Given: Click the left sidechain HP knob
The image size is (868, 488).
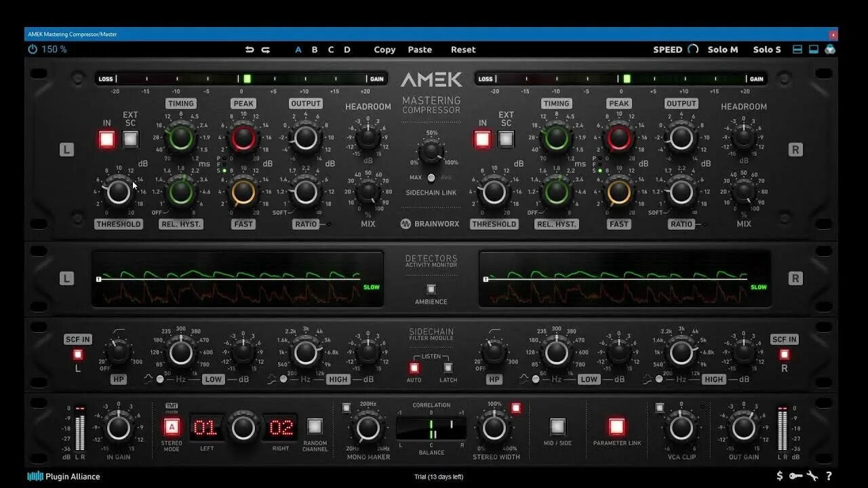Looking at the screenshot, I should click(119, 352).
